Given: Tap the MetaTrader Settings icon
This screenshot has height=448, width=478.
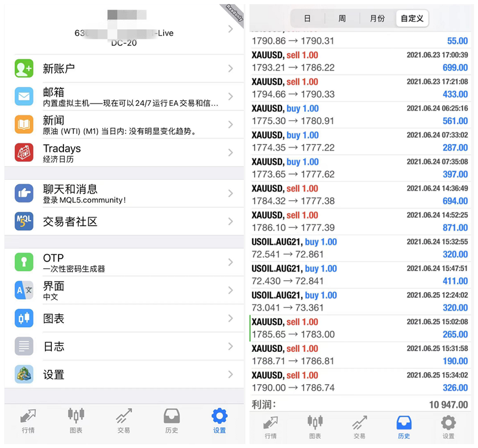Looking at the screenshot, I should [x=24, y=375].
